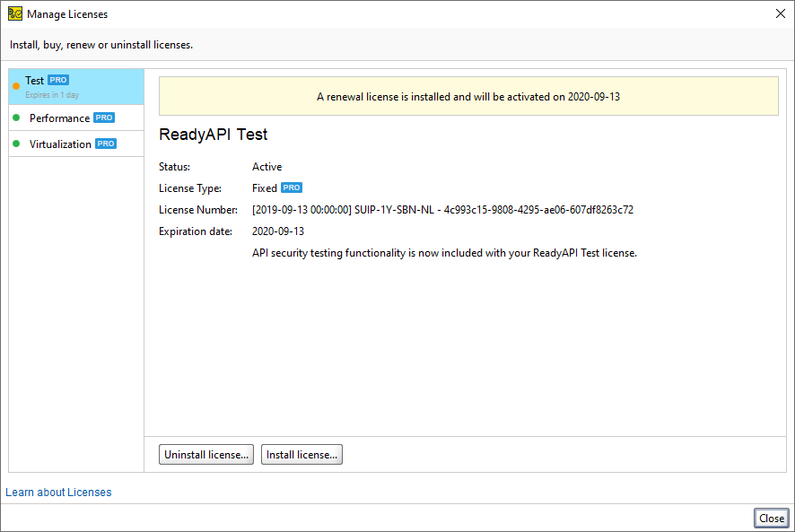The width and height of the screenshot is (795, 532).
Task: Click the PRO badge next to Performance
Action: click(x=104, y=118)
